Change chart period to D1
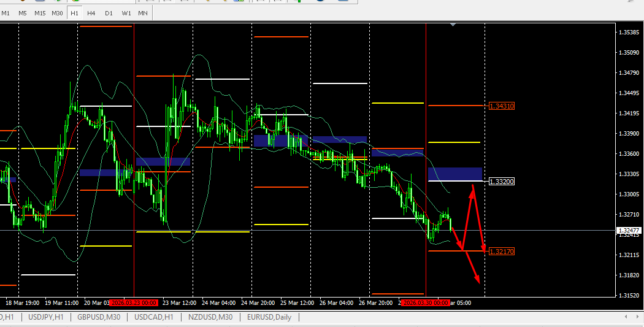Screen dimensions: 644x327 tap(109, 13)
